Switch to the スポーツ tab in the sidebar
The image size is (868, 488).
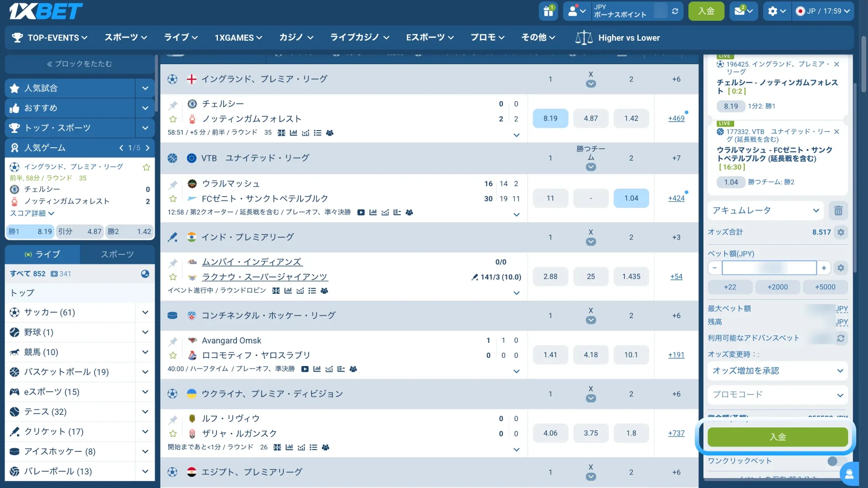[118, 254]
